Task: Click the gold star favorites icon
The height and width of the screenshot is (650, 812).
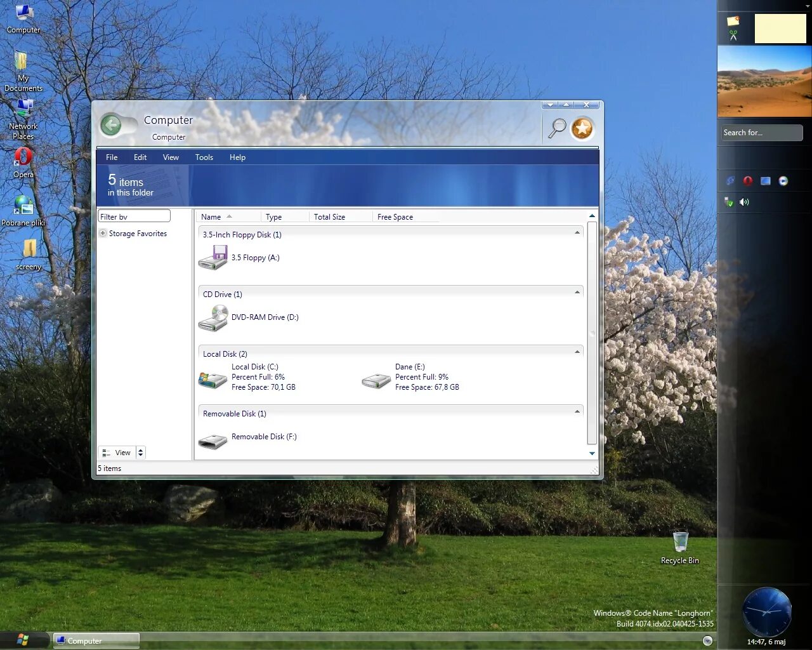Action: 582,129
